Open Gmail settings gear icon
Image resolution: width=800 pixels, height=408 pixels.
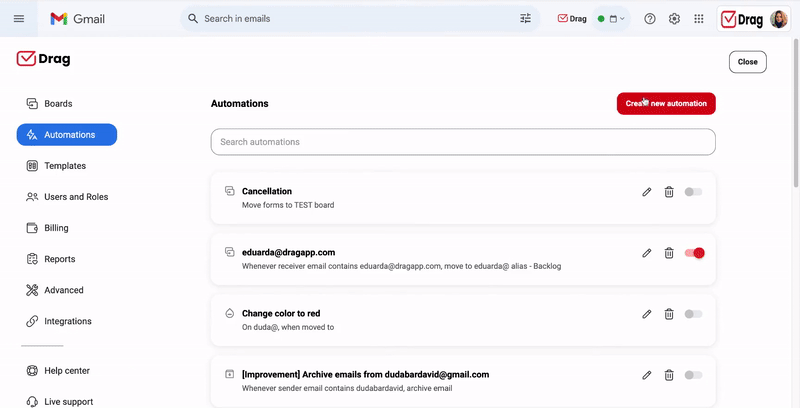pyautogui.click(x=674, y=19)
